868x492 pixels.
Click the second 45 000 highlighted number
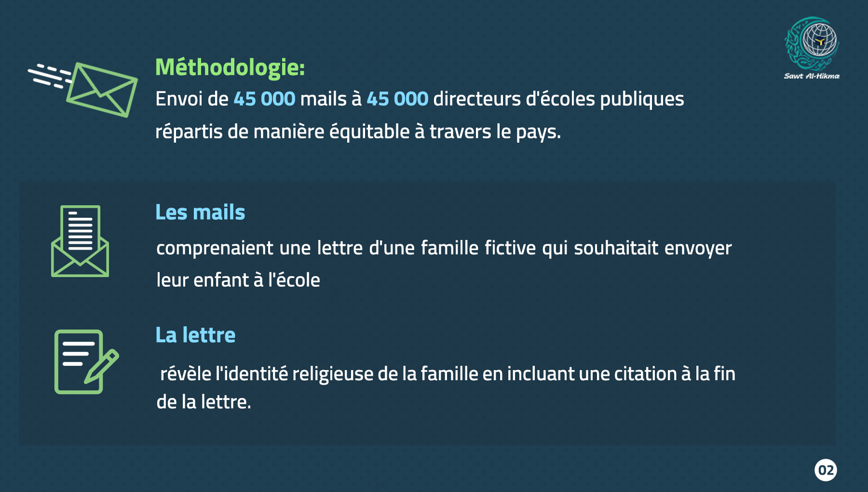397,99
